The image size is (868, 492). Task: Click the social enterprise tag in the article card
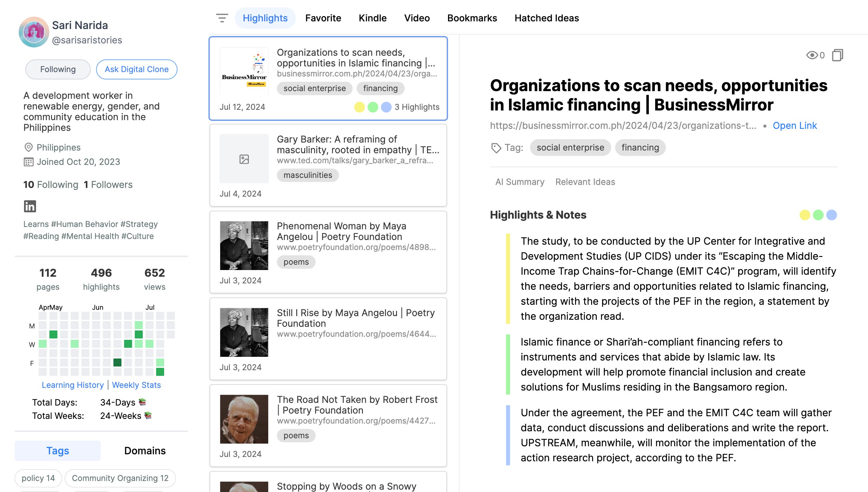(315, 88)
